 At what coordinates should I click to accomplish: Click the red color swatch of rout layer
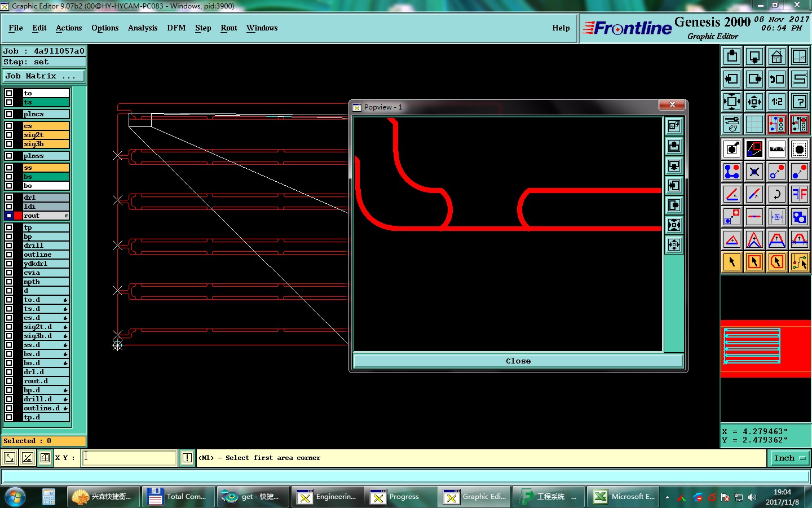point(18,216)
